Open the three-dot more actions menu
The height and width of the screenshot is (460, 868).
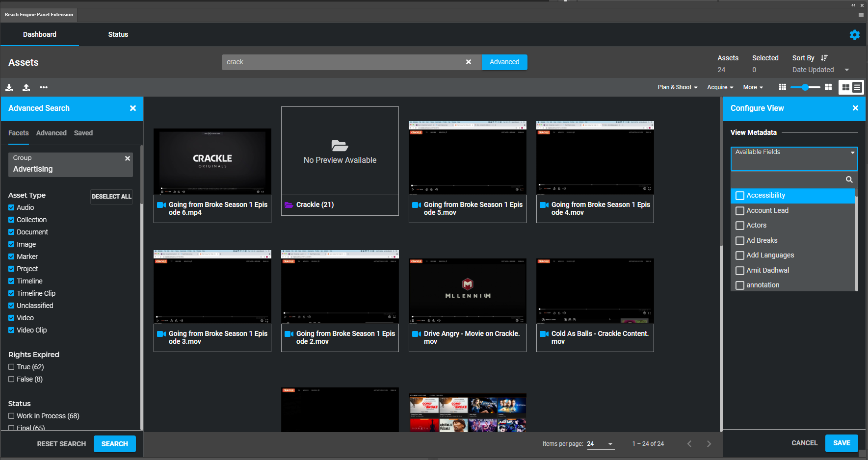pos(44,87)
